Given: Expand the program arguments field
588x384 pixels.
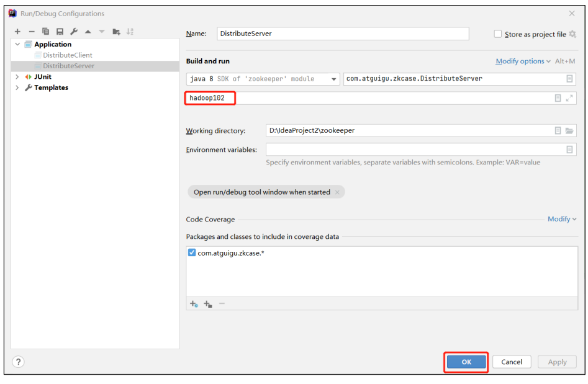Looking at the screenshot, I should (569, 98).
